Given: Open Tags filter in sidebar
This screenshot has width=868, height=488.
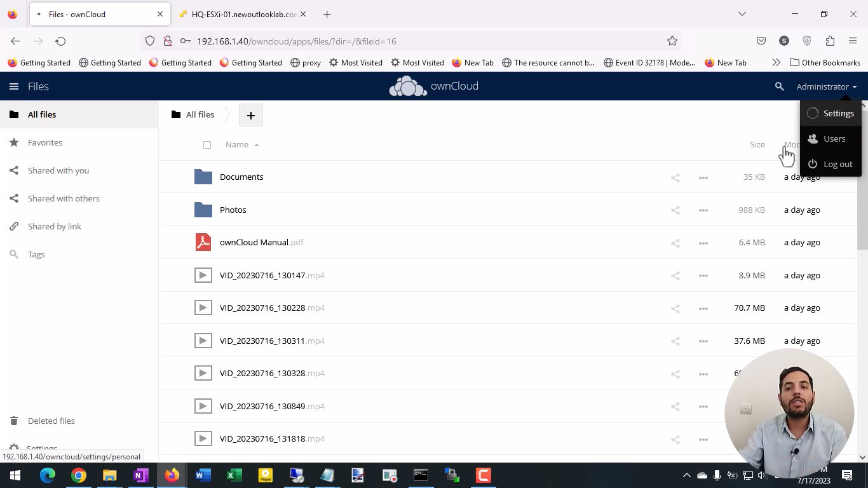Looking at the screenshot, I should [79, 254].
